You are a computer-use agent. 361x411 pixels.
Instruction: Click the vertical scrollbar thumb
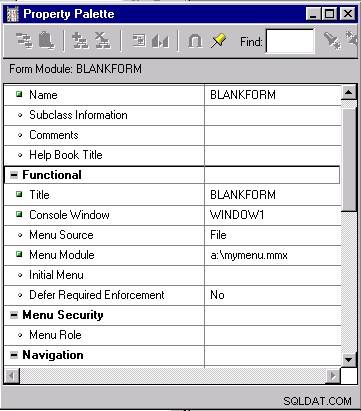point(349,159)
